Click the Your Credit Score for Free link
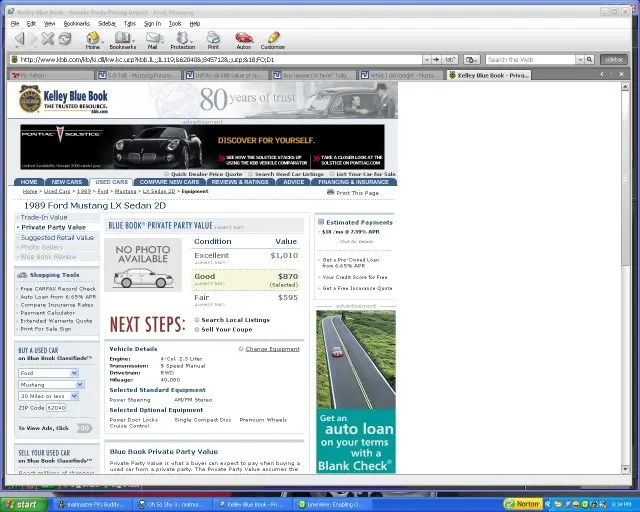The image size is (640, 512). [x=355, y=277]
